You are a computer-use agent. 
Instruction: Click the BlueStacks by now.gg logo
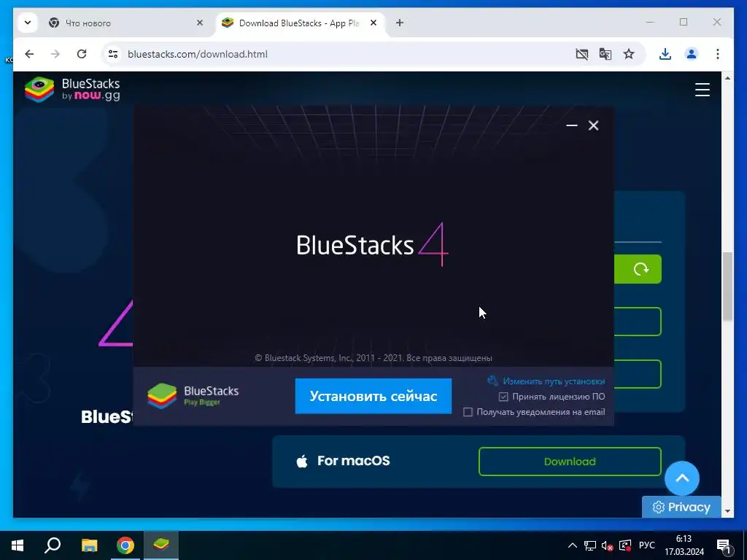(x=72, y=90)
